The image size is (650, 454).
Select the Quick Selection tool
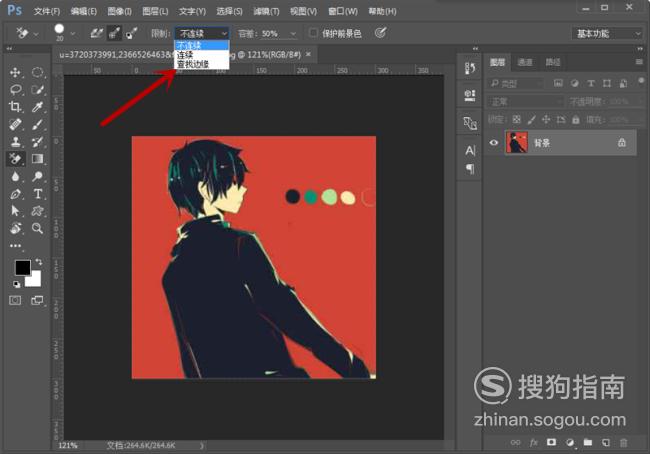click(x=37, y=90)
